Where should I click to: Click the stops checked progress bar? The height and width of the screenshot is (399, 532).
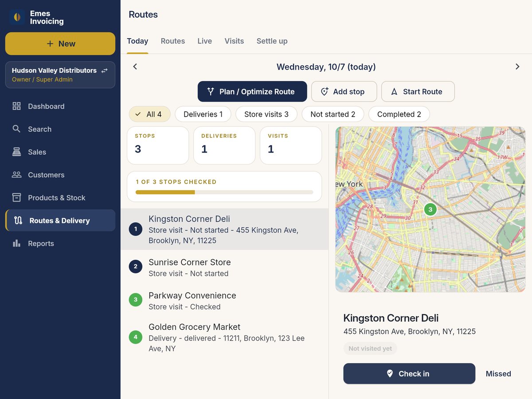click(x=224, y=192)
